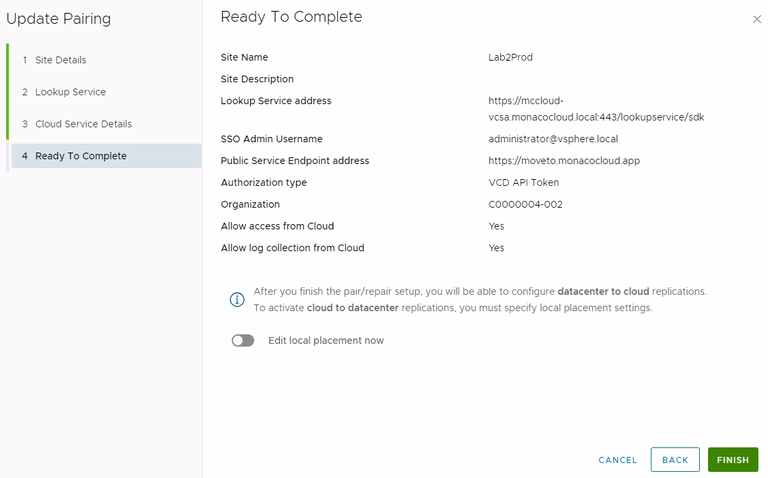Click the organization value C0000004-002

click(x=524, y=205)
